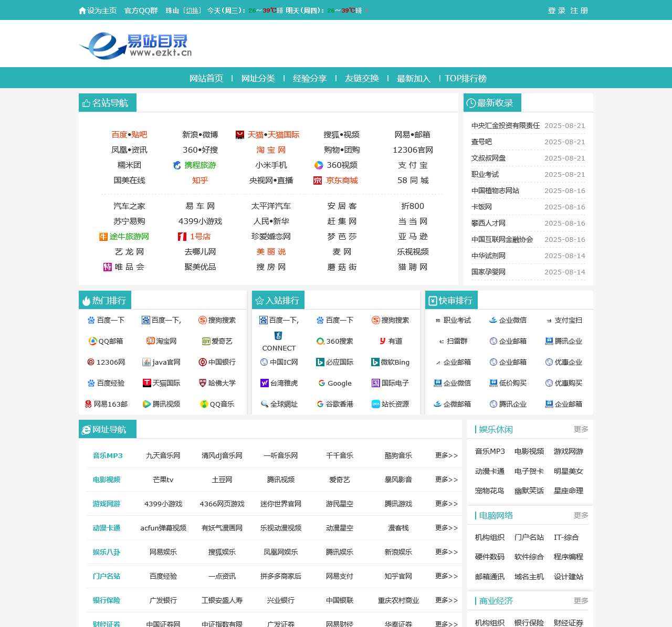This screenshot has height=627, width=672.
Task: Show 更多 for 娱乐休闲 category
Action: click(x=581, y=429)
